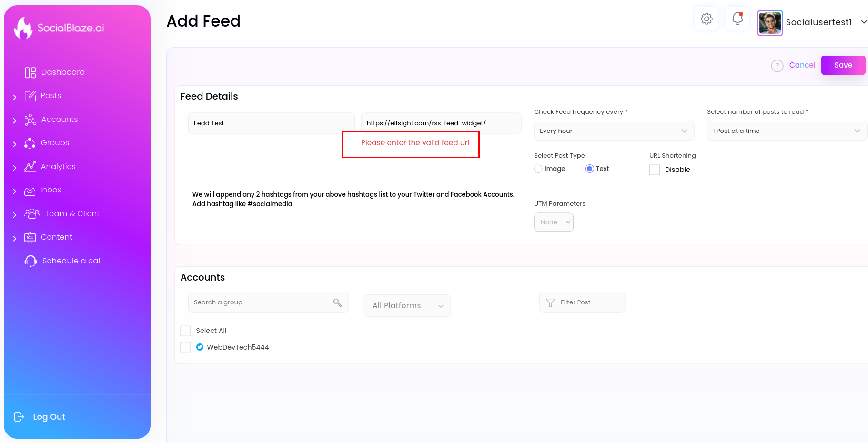This screenshot has height=443, width=868.
Task: Click the WebDevTech5444 account name
Action: click(x=238, y=347)
